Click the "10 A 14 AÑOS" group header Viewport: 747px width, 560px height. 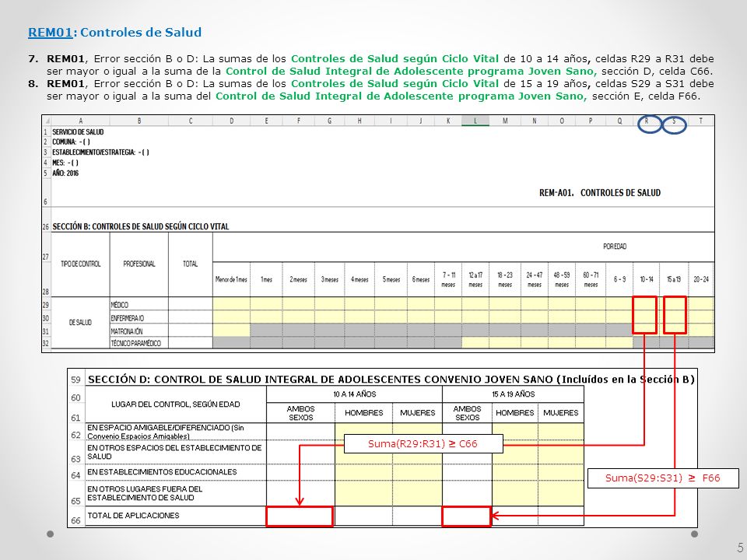point(355,394)
